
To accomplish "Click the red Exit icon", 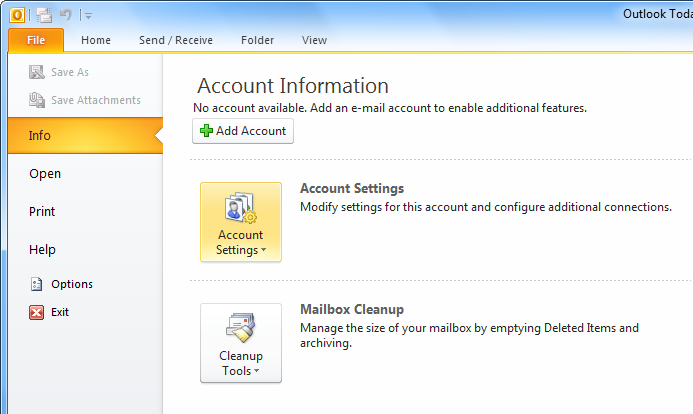I will click(36, 312).
